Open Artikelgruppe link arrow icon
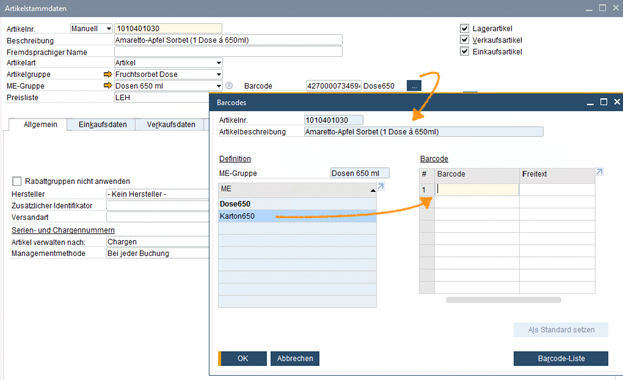This screenshot has height=380, width=623. coord(107,74)
